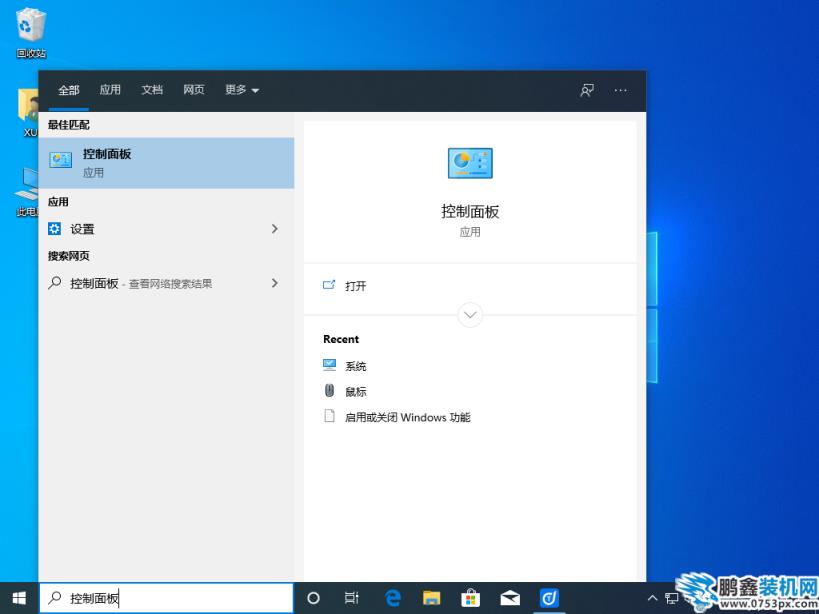The image size is (819, 614).
Task: Open web search for 控制面板
Action: pos(166,284)
